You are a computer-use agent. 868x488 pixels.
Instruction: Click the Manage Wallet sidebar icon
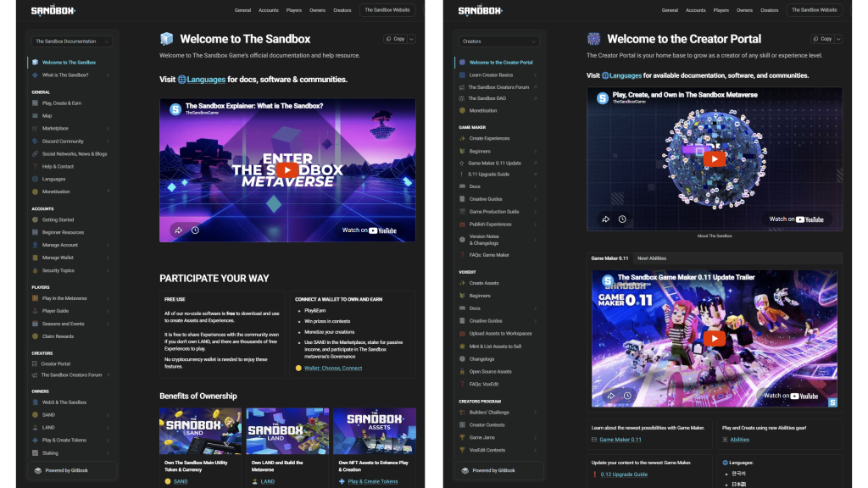[x=35, y=258]
